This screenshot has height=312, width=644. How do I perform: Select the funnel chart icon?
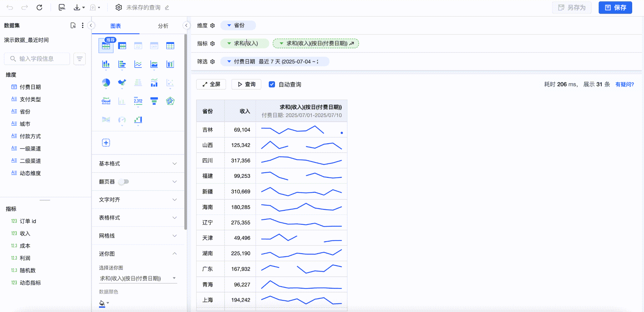tap(154, 101)
